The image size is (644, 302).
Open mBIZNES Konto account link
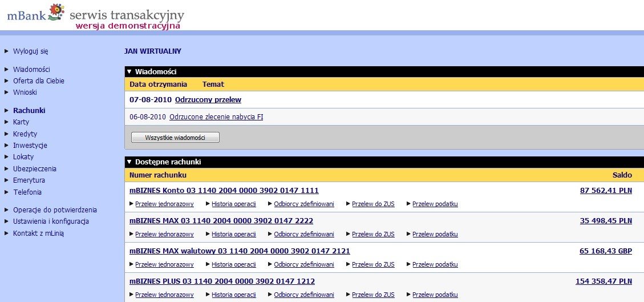224,191
